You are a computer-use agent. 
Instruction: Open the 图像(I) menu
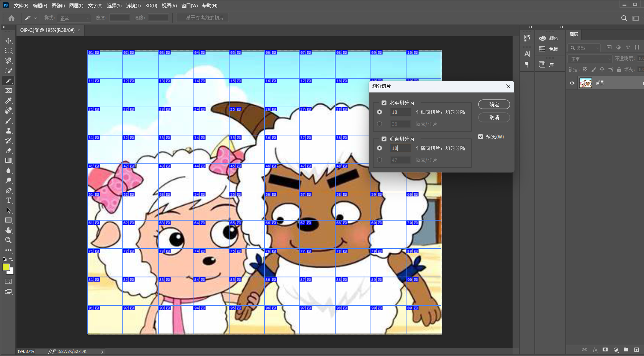pos(58,6)
